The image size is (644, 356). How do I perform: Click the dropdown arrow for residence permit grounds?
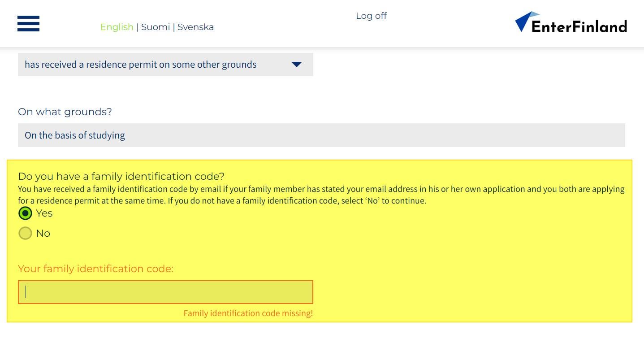pyautogui.click(x=296, y=65)
